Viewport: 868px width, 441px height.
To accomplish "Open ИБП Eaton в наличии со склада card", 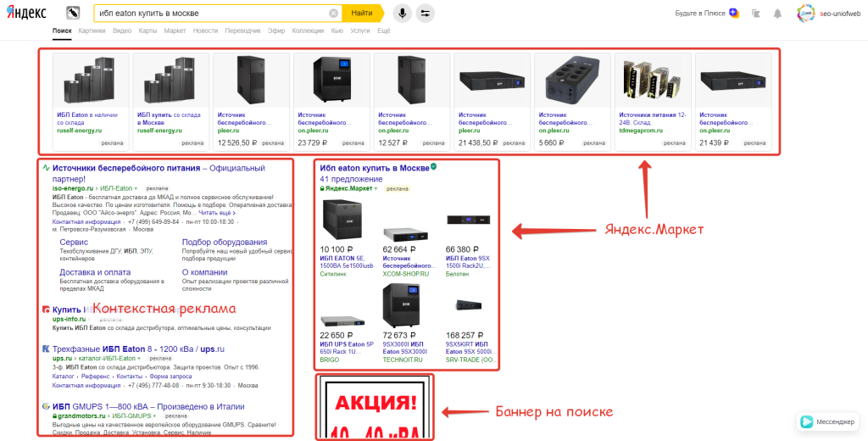I will 91,102.
